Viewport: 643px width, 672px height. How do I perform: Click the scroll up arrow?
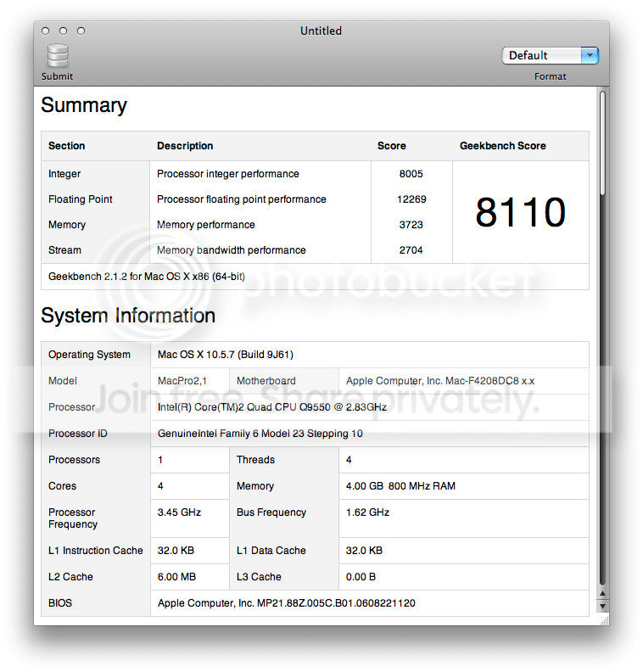click(x=602, y=594)
